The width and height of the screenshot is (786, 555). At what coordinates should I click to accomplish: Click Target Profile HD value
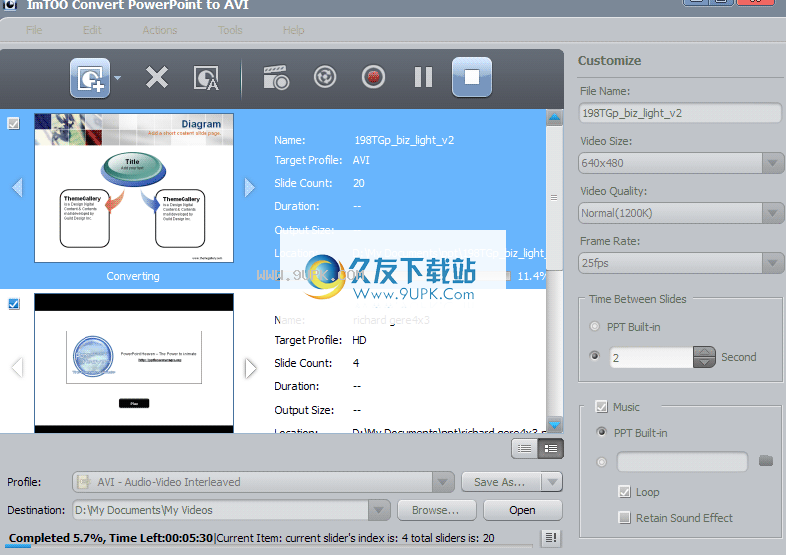click(359, 340)
